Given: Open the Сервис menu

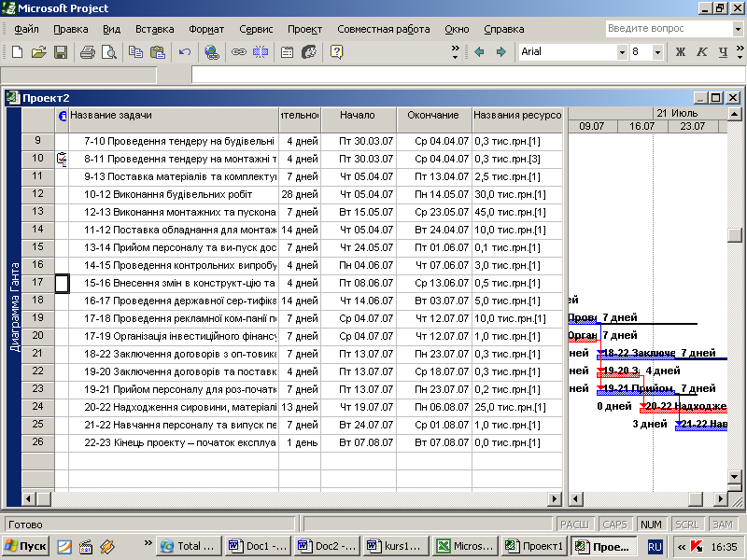Looking at the screenshot, I should pyautogui.click(x=256, y=29).
